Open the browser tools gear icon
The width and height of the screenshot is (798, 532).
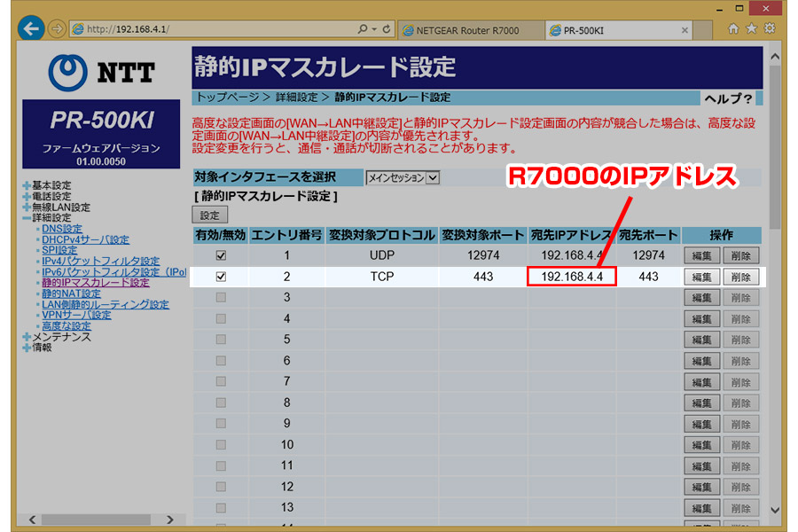[770, 29]
